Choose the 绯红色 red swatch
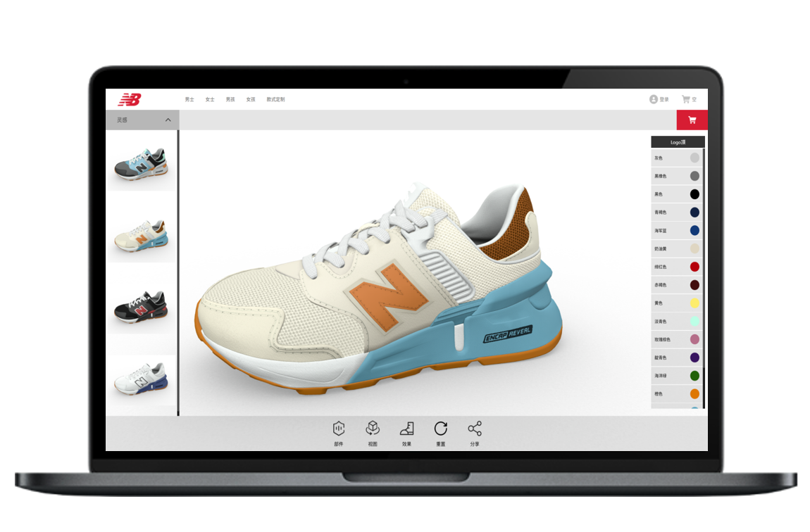Screen dimensions: 810x532 tap(694, 267)
